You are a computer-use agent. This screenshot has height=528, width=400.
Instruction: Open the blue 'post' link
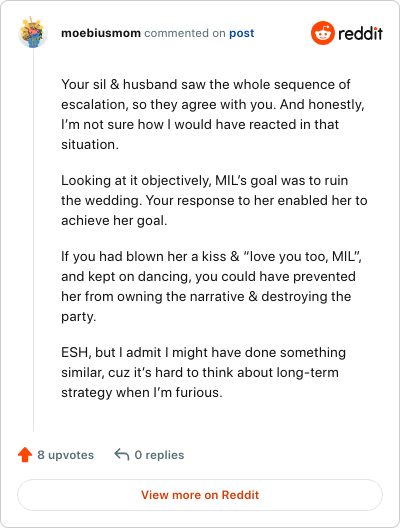(x=241, y=33)
